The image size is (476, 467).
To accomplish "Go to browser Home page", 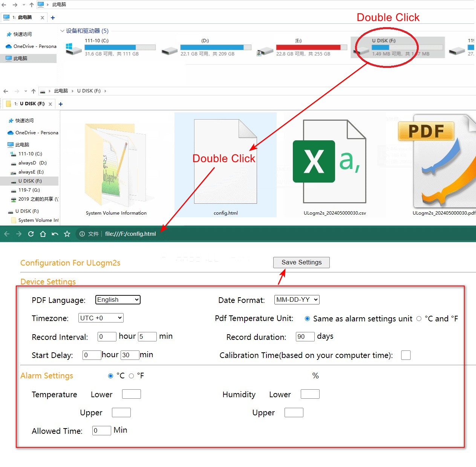I will 43,234.
